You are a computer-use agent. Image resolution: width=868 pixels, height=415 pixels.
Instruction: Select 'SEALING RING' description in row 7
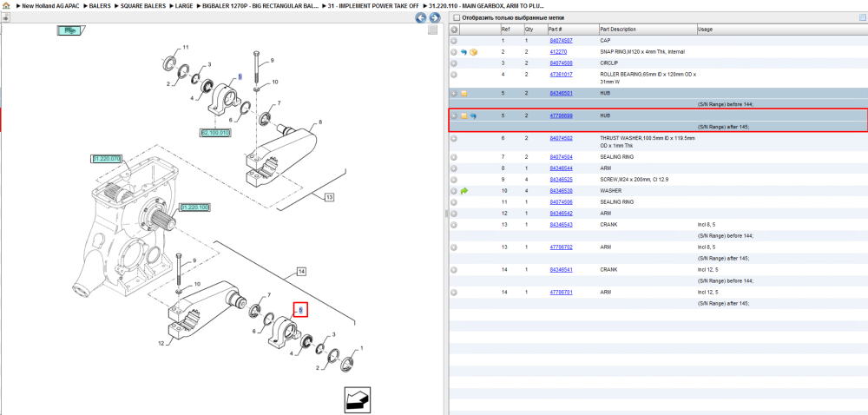(x=616, y=157)
